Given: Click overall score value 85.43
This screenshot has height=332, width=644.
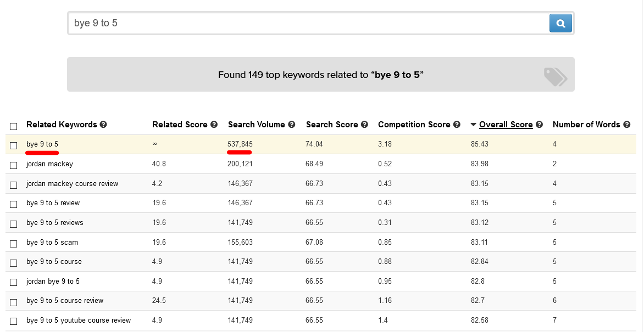Looking at the screenshot, I should (480, 144).
